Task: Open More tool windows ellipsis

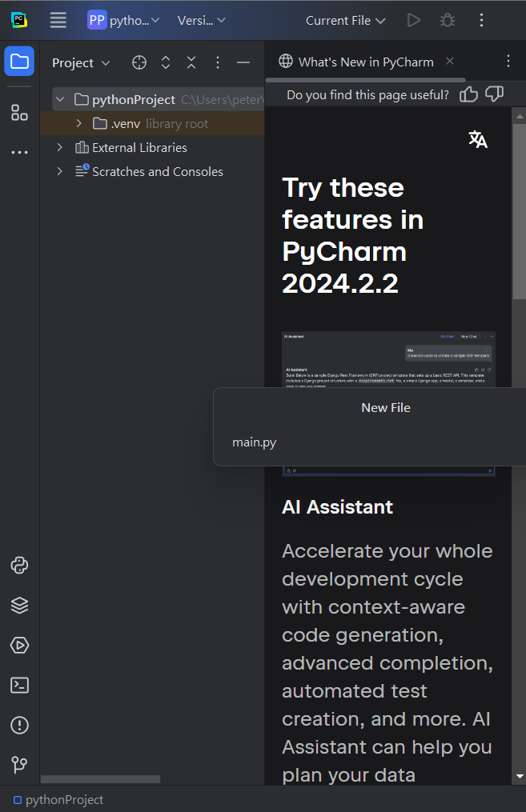Action: [x=20, y=152]
